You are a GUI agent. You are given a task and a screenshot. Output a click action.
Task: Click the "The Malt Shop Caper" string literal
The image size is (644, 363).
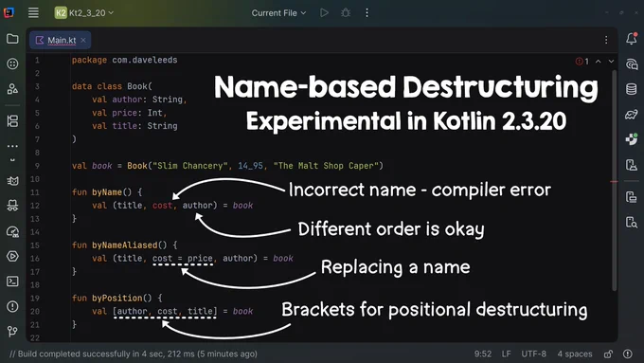pos(326,166)
